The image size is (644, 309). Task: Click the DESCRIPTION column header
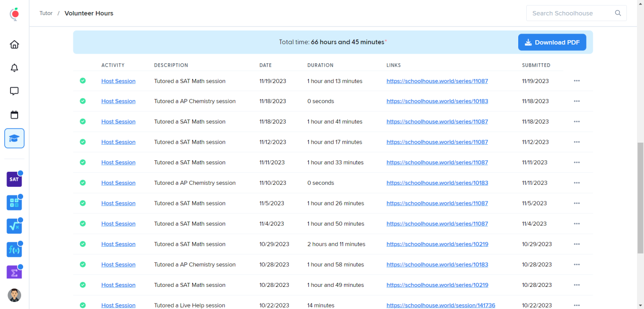[171, 65]
